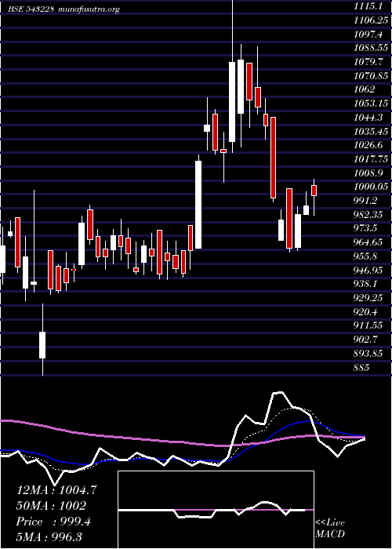The width and height of the screenshot is (392, 549).
Task: Click the 938.1 price axis label
Action: 366,284
